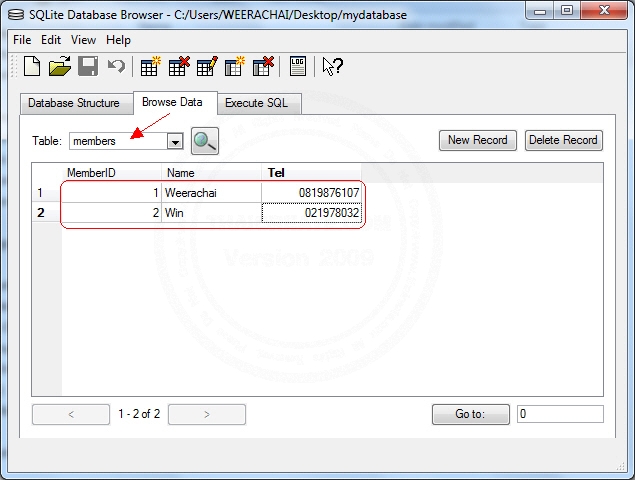Image resolution: width=635 pixels, height=480 pixels.
Task: Expand the Table dropdown showing members
Action: 175,141
